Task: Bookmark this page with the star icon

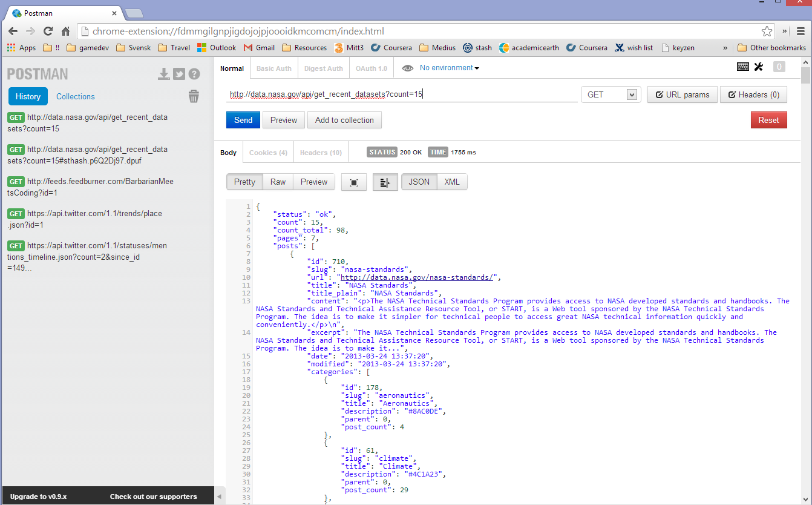Action: (x=767, y=31)
